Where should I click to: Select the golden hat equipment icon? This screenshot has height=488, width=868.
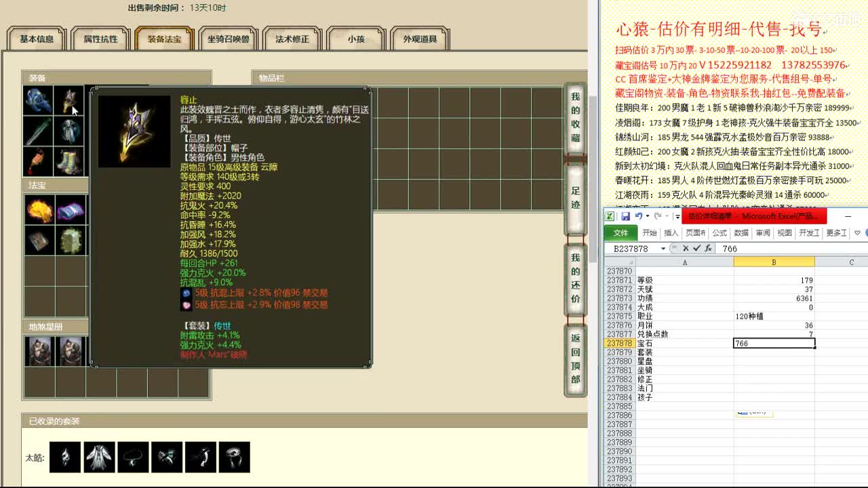coord(69,100)
